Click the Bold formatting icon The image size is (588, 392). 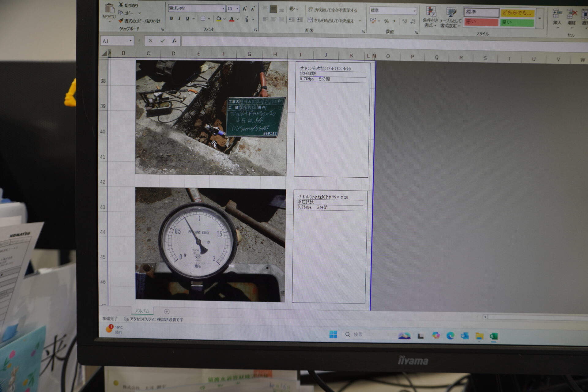point(171,19)
